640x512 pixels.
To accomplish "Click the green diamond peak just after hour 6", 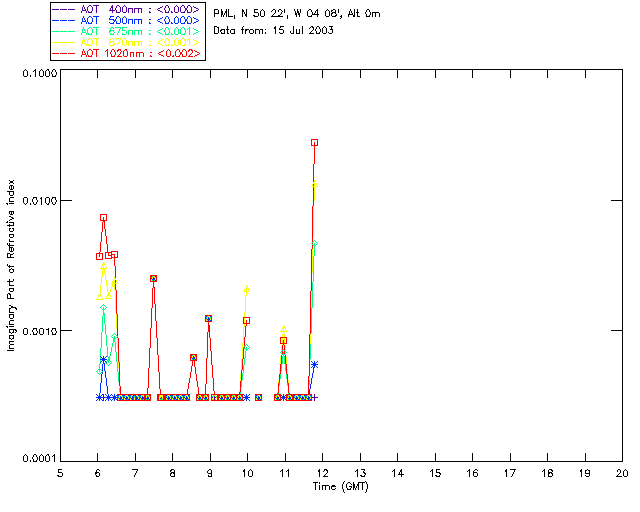I will (104, 307).
